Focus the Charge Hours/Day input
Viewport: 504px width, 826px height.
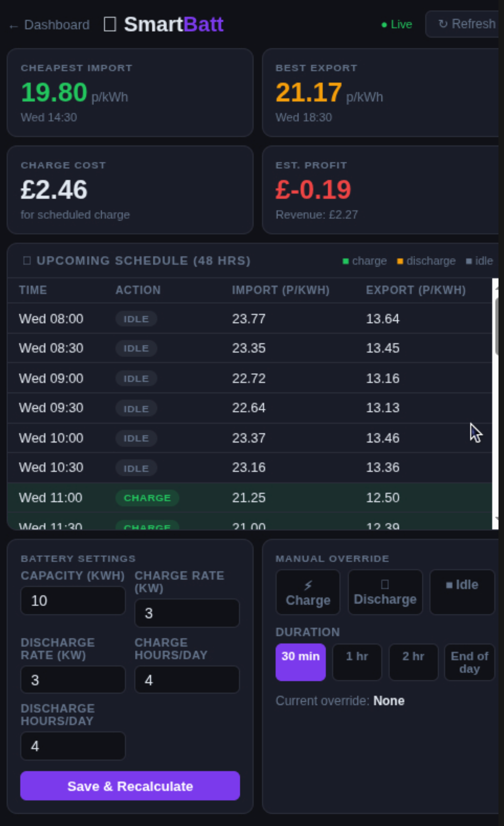click(x=187, y=680)
